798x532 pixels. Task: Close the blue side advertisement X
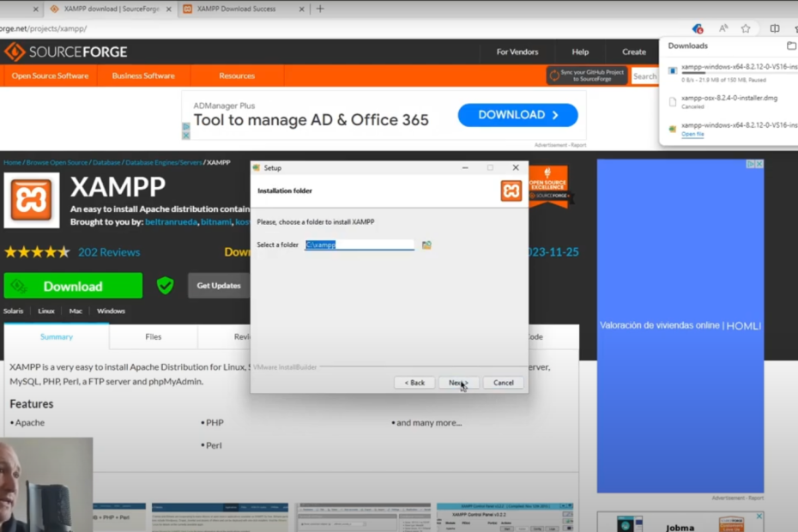tap(759, 164)
